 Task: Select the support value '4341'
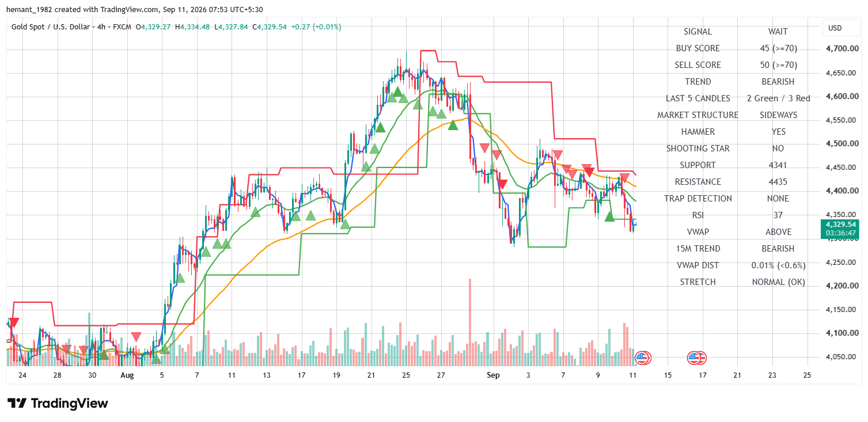click(778, 165)
